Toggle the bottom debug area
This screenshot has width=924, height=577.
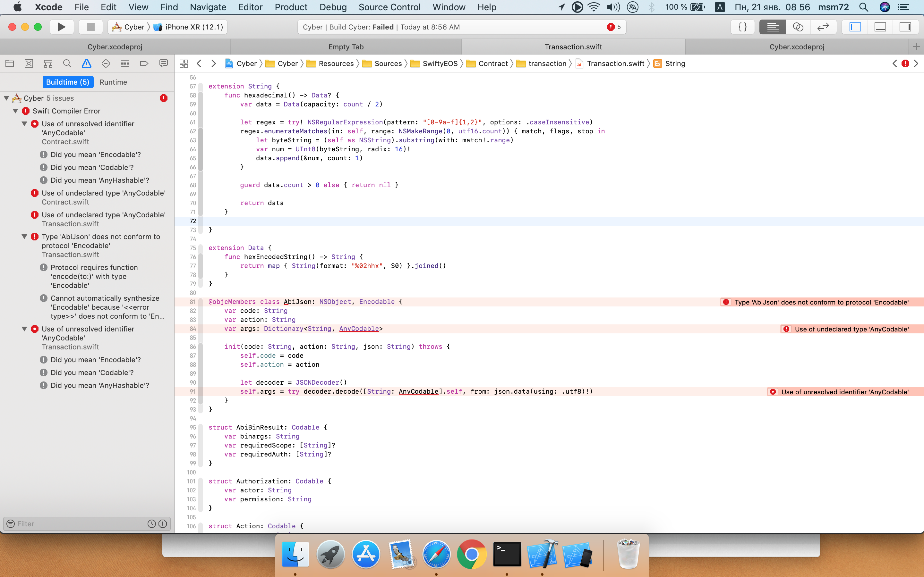click(880, 27)
